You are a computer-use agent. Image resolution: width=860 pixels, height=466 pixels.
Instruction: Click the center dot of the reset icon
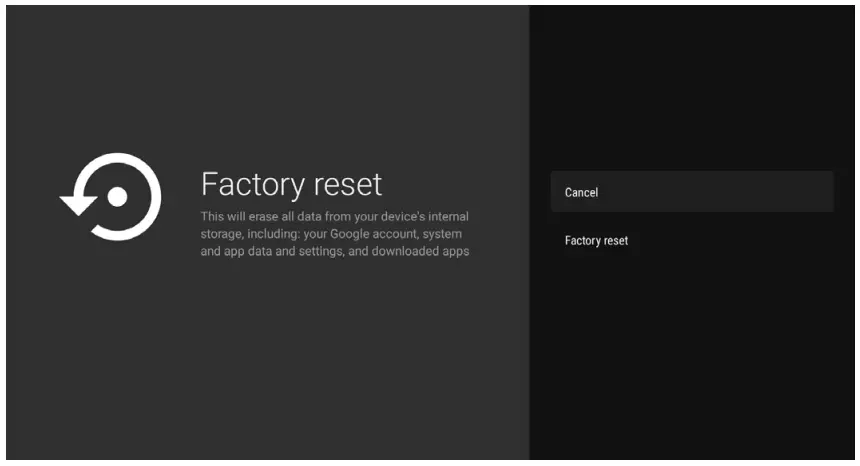point(117,197)
